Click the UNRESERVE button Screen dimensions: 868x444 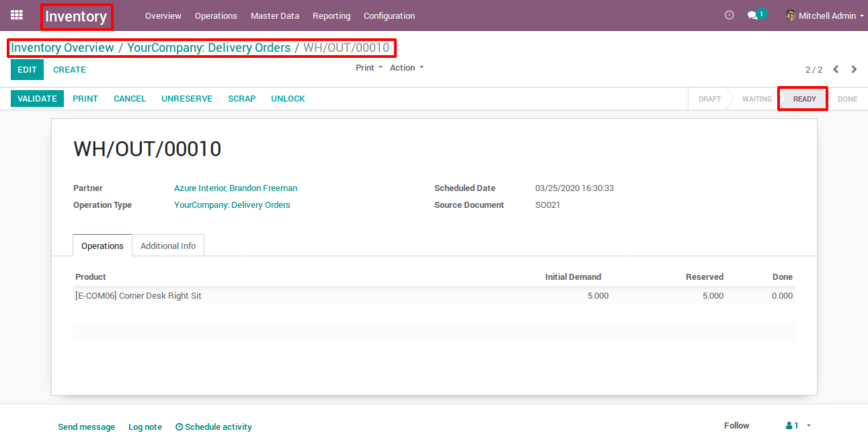coord(187,98)
